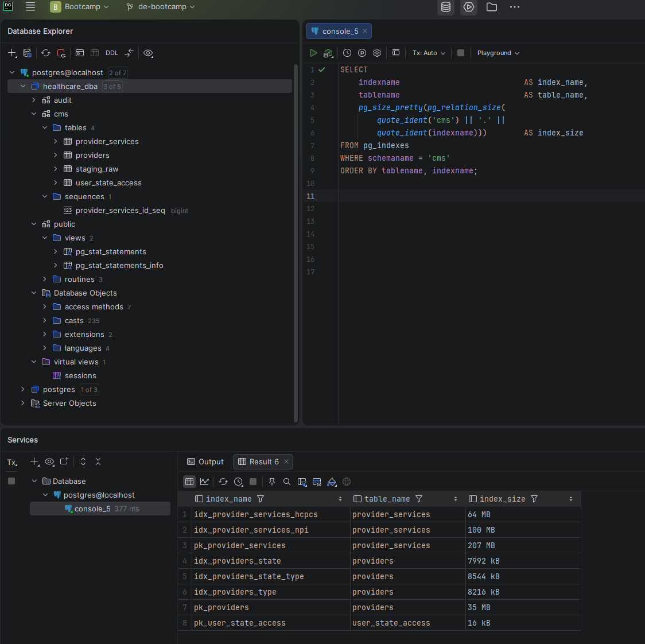Reload the result page

[x=223, y=482]
